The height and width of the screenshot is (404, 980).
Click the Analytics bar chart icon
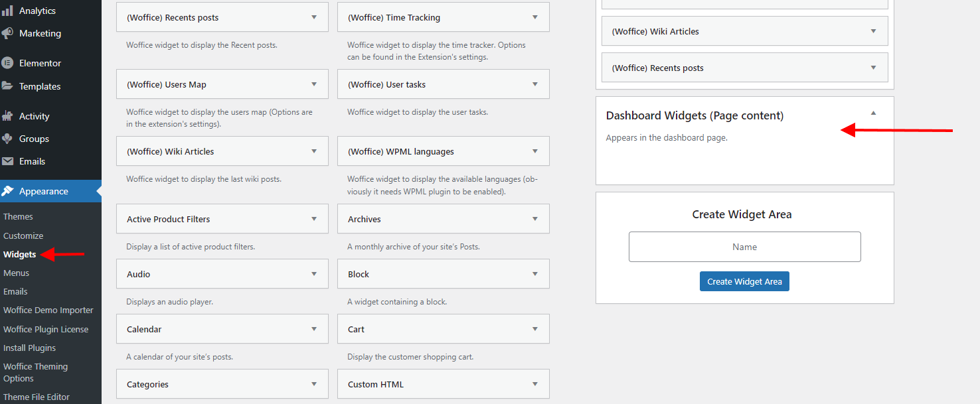pyautogui.click(x=7, y=11)
